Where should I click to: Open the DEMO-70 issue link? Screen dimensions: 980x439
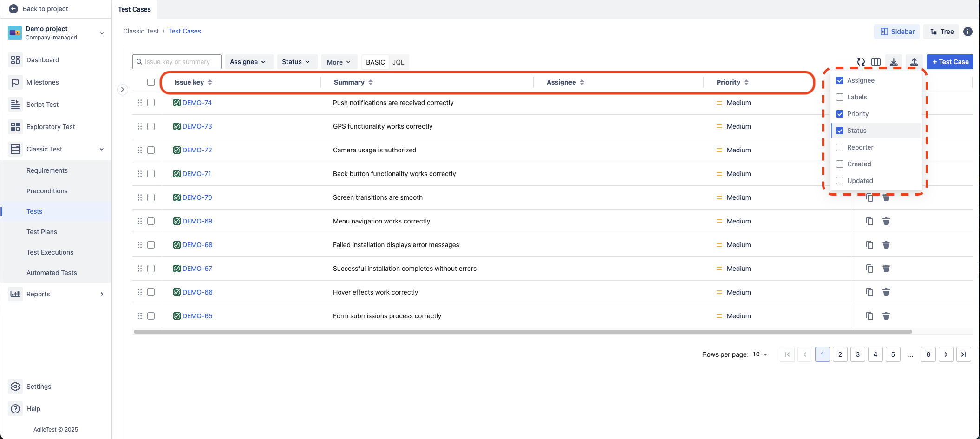pos(197,197)
